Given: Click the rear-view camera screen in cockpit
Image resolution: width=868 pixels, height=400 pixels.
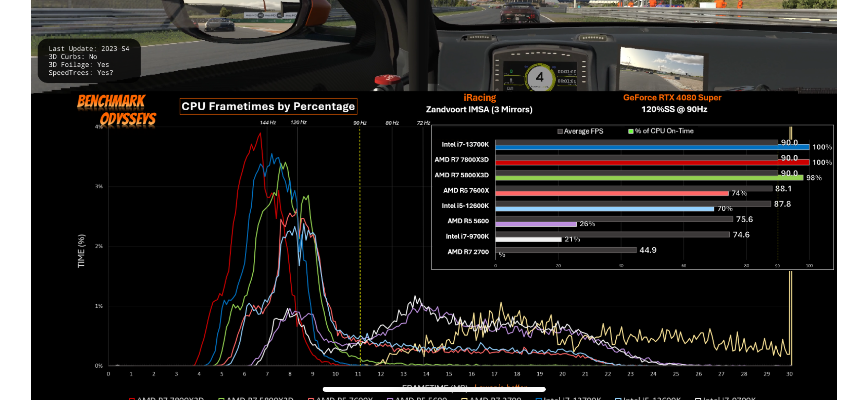Looking at the screenshot, I should point(661,69).
